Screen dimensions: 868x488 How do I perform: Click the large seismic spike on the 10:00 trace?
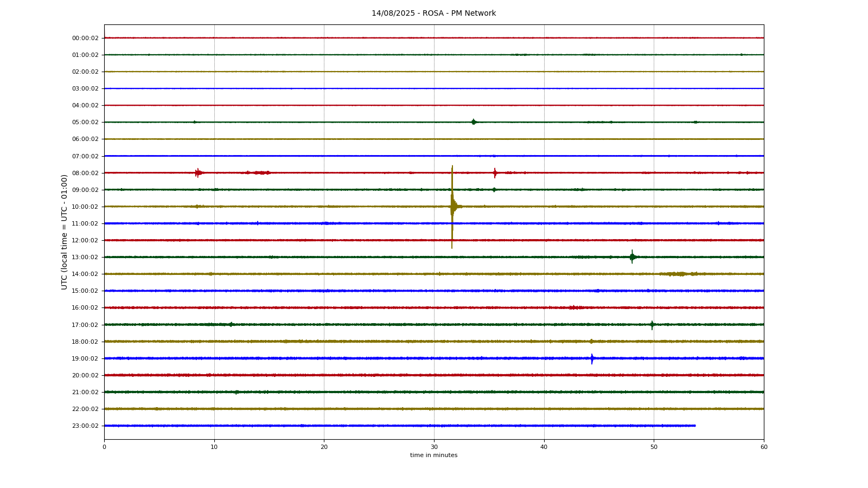point(452,207)
